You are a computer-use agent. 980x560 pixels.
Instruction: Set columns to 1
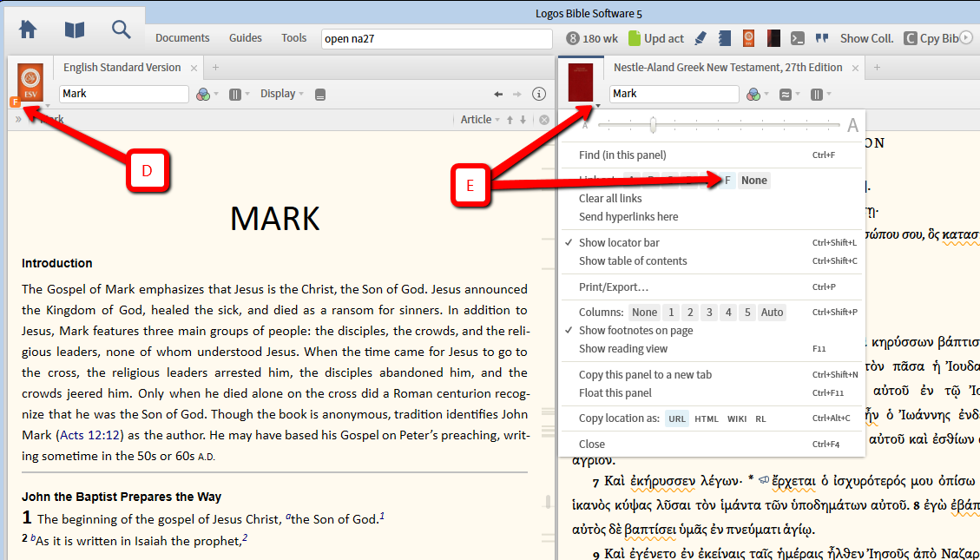[x=671, y=312]
